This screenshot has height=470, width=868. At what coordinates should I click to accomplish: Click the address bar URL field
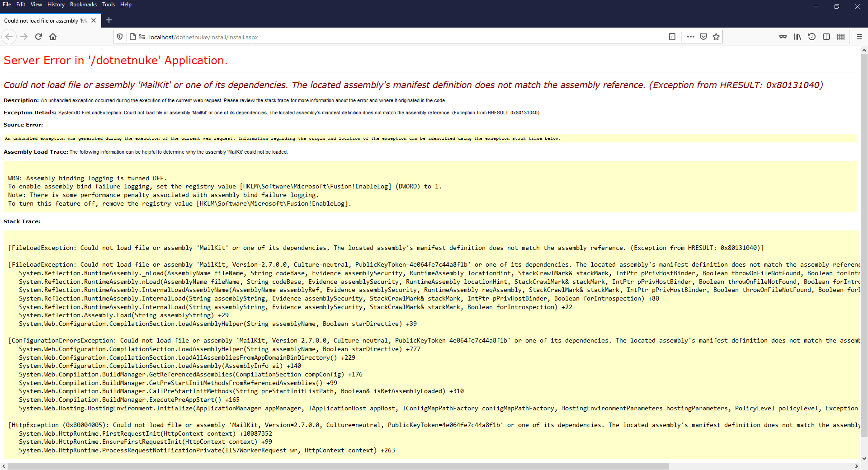407,37
